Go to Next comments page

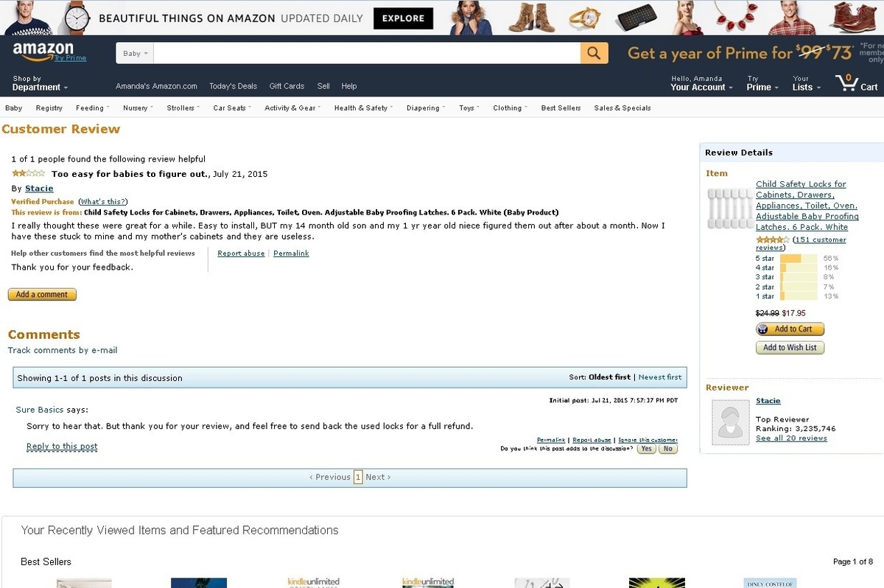[x=378, y=477]
